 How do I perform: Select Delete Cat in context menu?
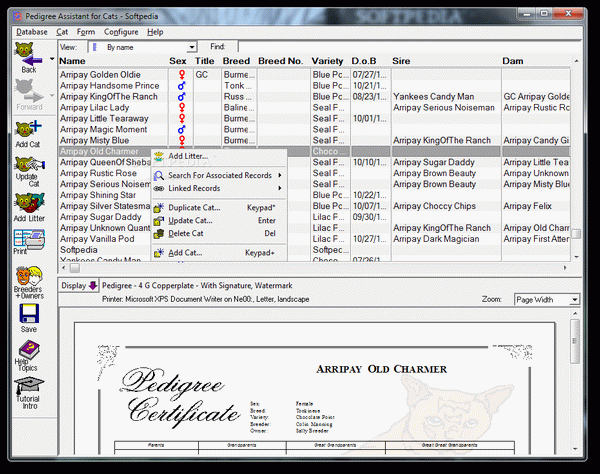coord(188,233)
